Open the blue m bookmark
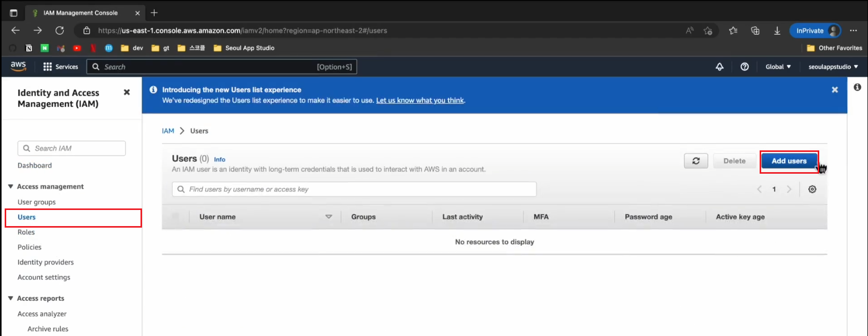868x336 pixels. click(x=109, y=48)
